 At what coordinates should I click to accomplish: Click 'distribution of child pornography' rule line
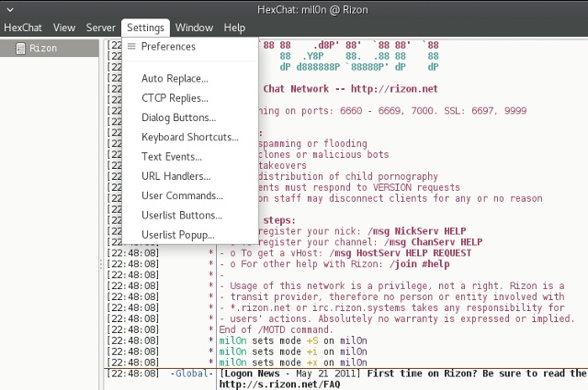click(348, 176)
